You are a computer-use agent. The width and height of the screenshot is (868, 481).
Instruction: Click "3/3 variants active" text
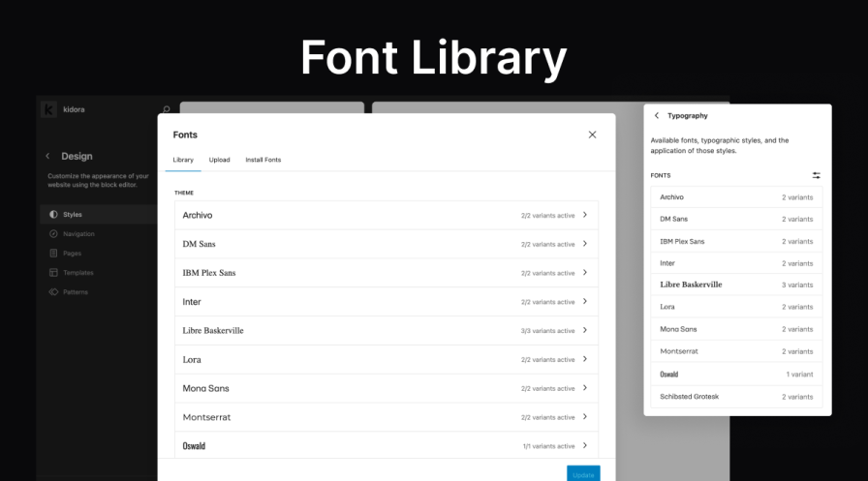[x=547, y=331]
